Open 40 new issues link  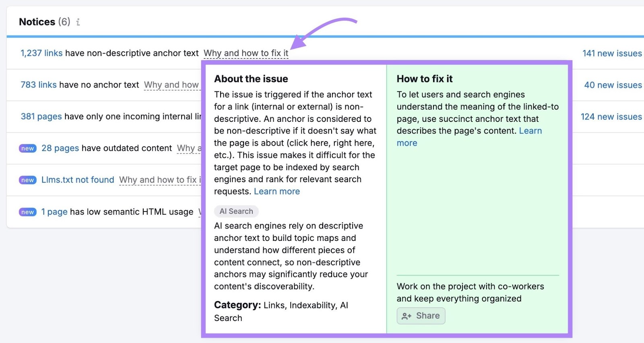point(613,85)
